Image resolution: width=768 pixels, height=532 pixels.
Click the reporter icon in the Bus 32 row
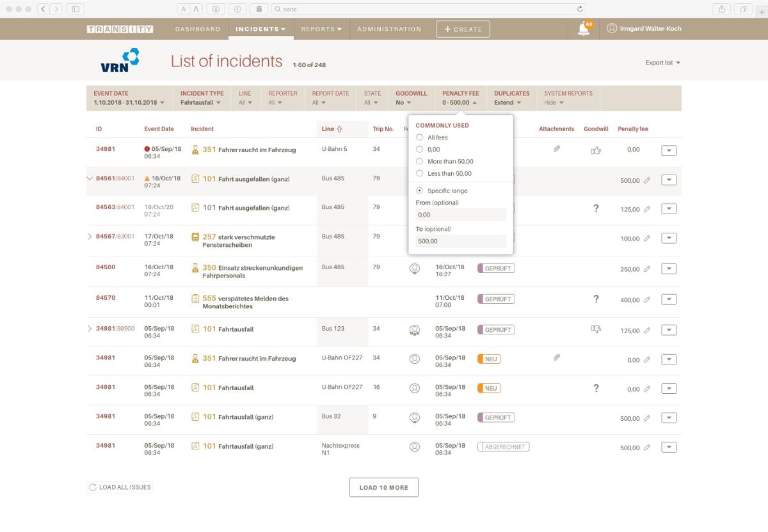pos(414,418)
